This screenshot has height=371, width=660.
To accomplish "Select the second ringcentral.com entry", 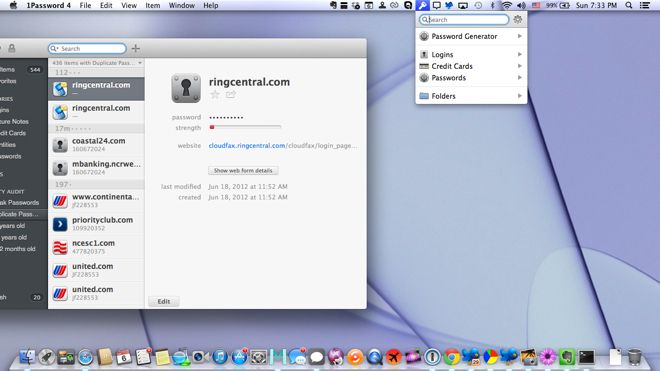I will coord(96,112).
